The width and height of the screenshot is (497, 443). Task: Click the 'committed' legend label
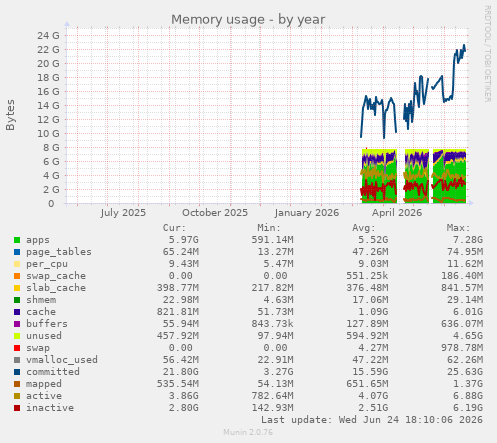(53, 372)
